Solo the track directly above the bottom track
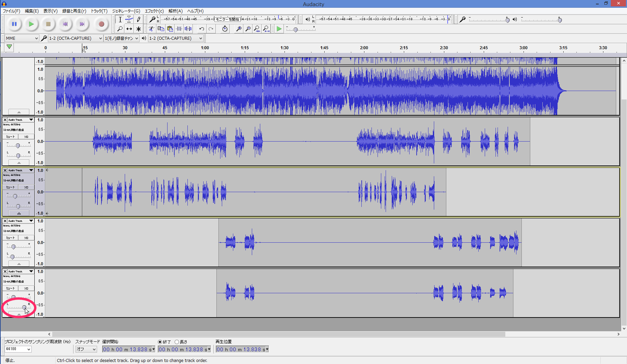The image size is (627, 364). 26,238
